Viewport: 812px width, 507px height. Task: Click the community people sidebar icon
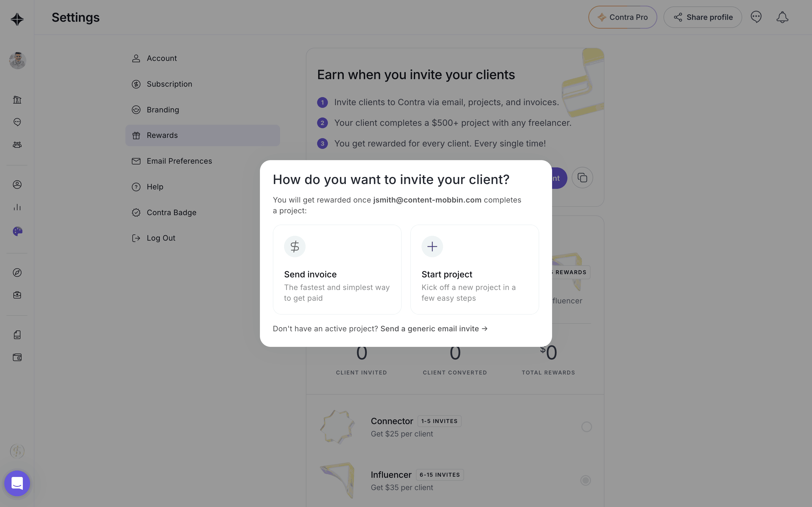click(x=17, y=145)
